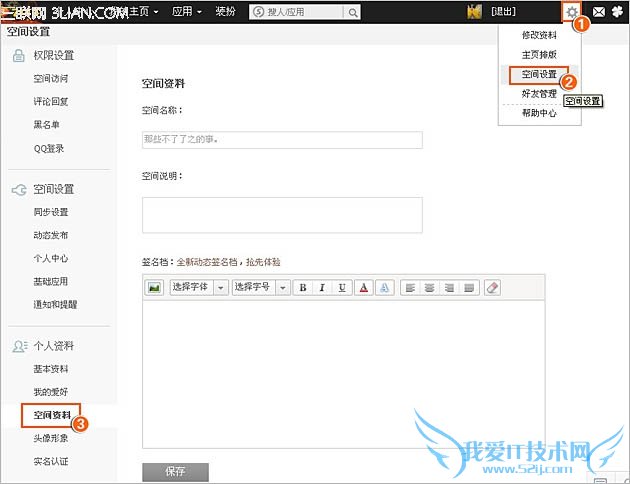Open 通知和提醒 in sidebar
The height and width of the screenshot is (484, 630).
click(55, 304)
